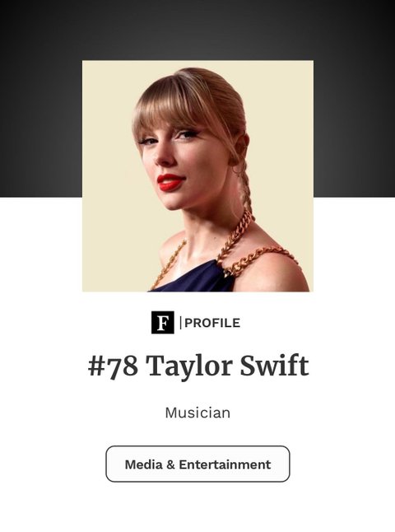Click the PROFILE label beside the logo
The image size is (395, 532).
click(212, 323)
